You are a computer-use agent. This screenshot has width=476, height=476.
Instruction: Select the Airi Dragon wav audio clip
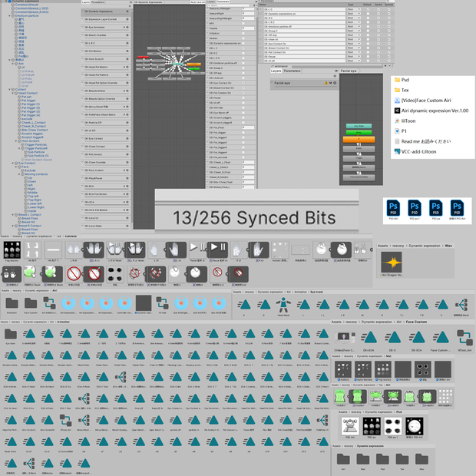(x=392, y=263)
